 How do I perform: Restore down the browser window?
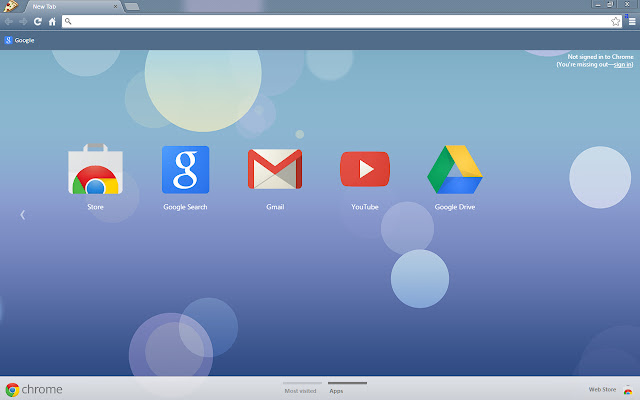(x=610, y=4)
